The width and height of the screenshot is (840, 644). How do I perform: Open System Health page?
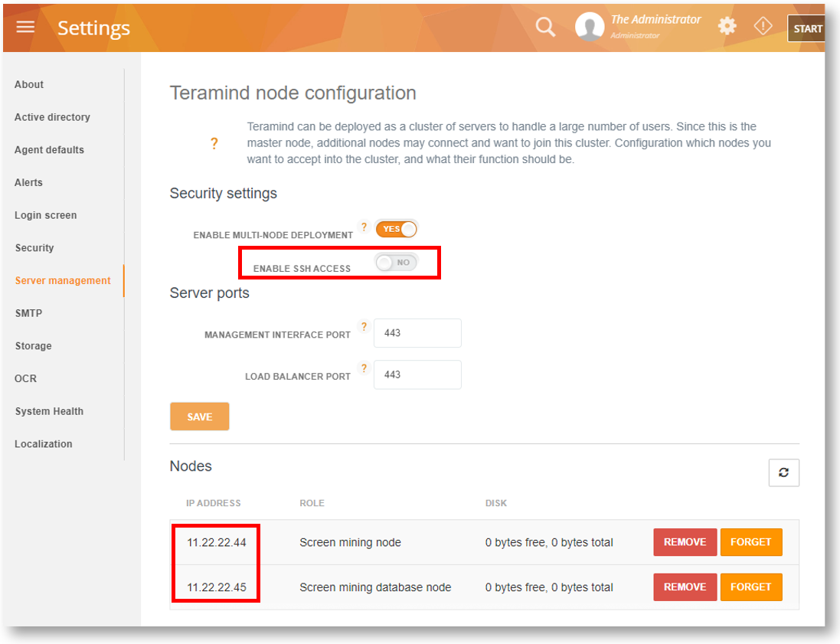[49, 411]
